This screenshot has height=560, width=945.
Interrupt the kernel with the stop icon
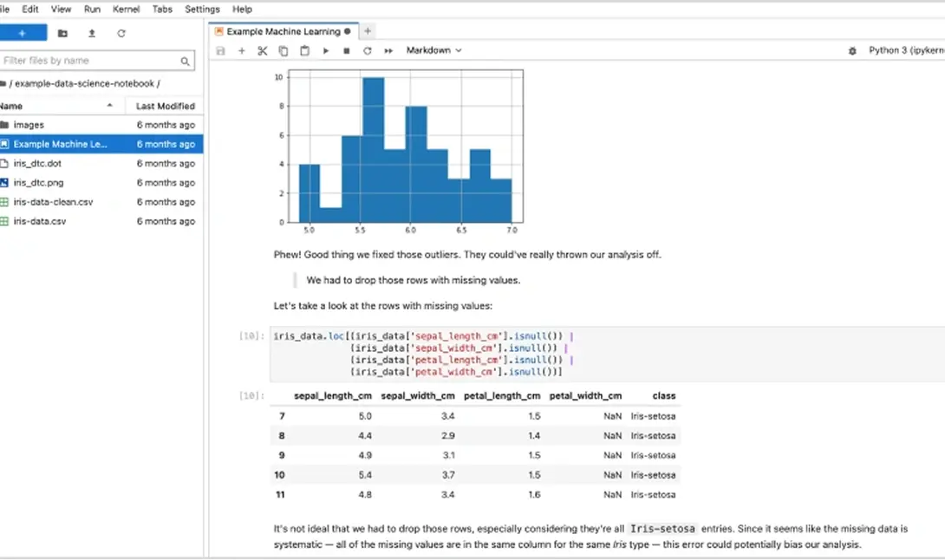click(346, 51)
